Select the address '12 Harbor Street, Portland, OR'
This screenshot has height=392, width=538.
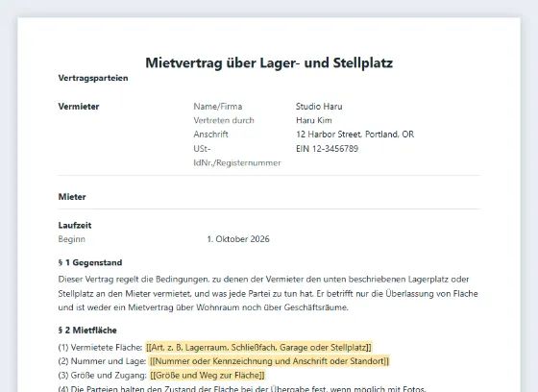355,135
